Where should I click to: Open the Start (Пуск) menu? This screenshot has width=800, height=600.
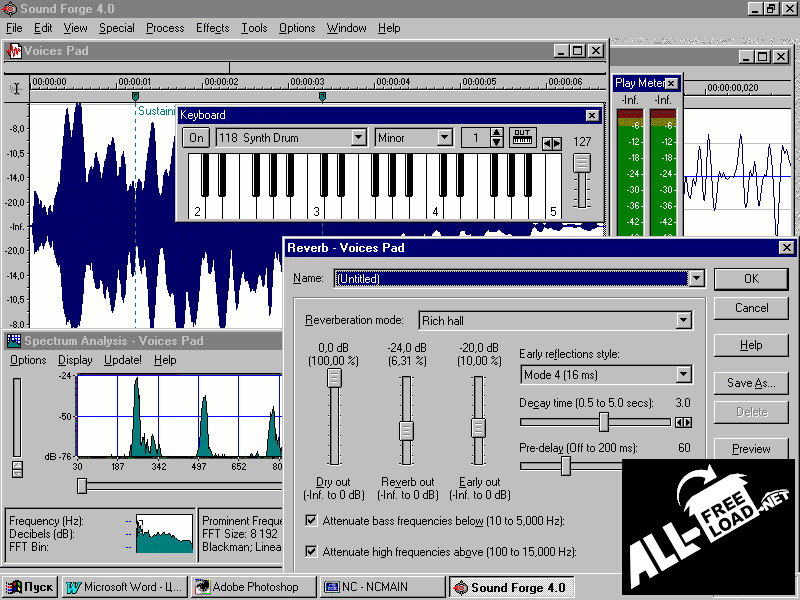click(x=30, y=587)
